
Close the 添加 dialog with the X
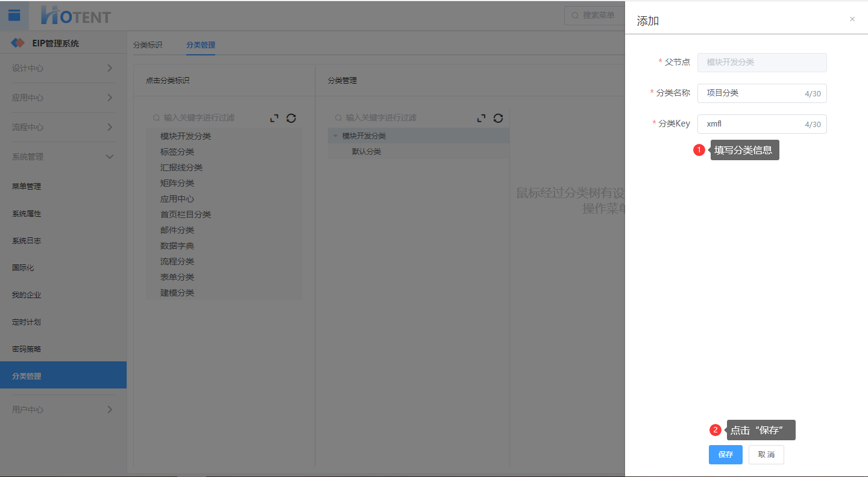pyautogui.click(x=852, y=19)
